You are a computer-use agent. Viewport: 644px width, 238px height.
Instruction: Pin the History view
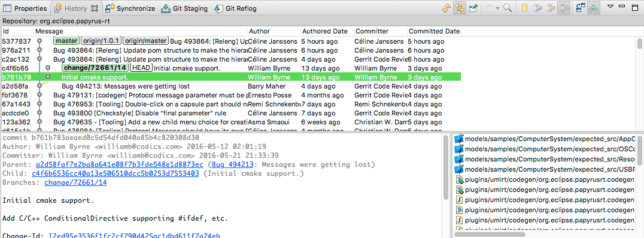tap(473, 8)
